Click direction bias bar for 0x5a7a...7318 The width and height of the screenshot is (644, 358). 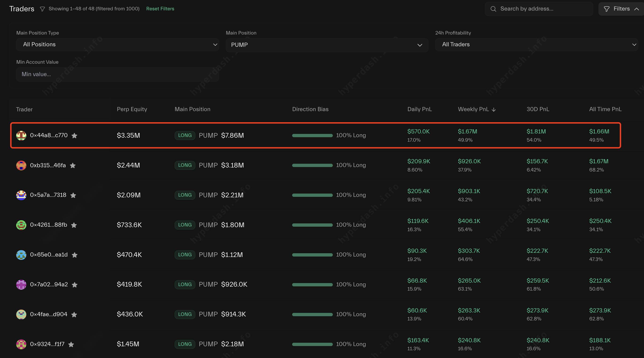[312, 195]
